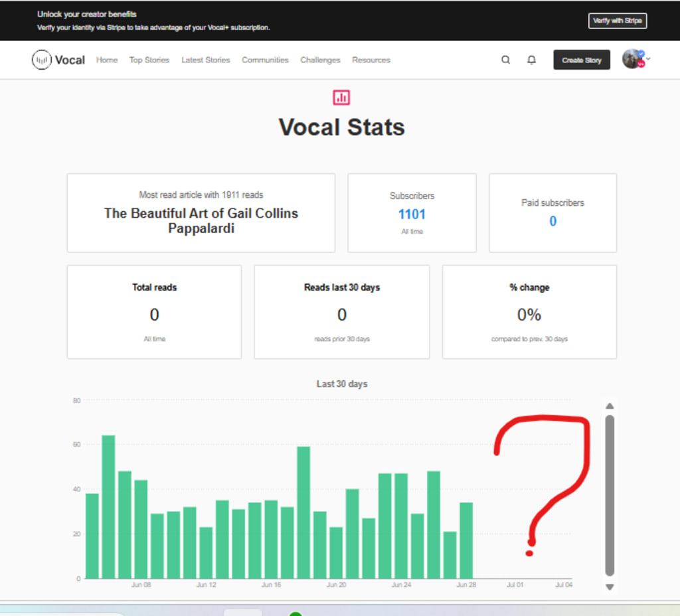Open The Beautiful Art of Gail Collins Pappalardi article
Image resolution: width=680 pixels, height=616 pixels.
tap(201, 220)
